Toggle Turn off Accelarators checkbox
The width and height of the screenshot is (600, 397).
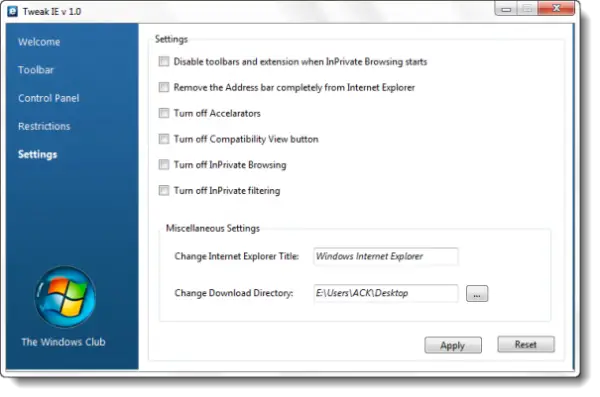pos(164,113)
